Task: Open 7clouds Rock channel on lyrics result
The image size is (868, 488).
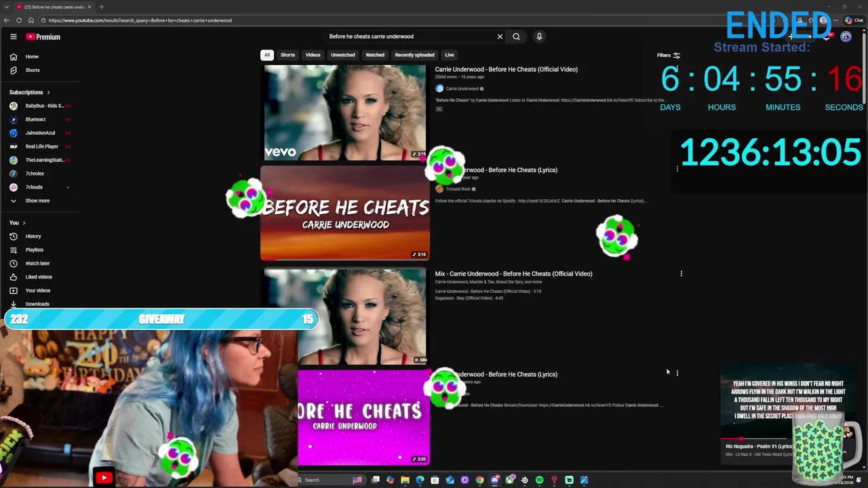Action: [458, 189]
